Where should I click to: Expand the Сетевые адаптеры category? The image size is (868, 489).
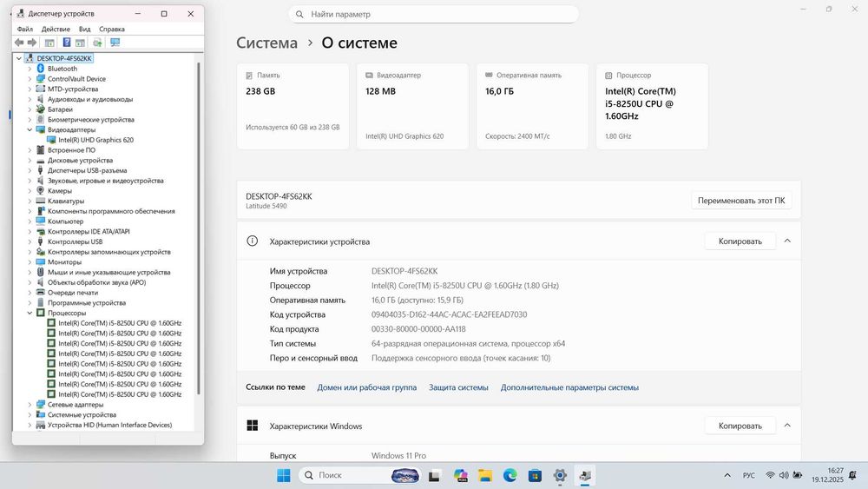(x=30, y=404)
